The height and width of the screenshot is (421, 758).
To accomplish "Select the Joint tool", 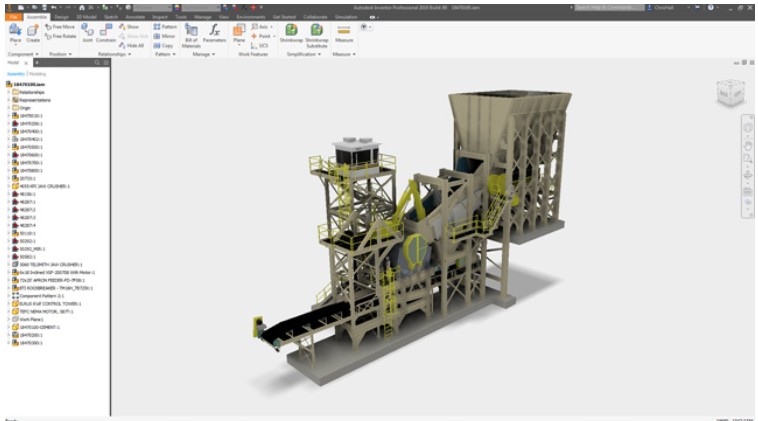I will coord(87,33).
